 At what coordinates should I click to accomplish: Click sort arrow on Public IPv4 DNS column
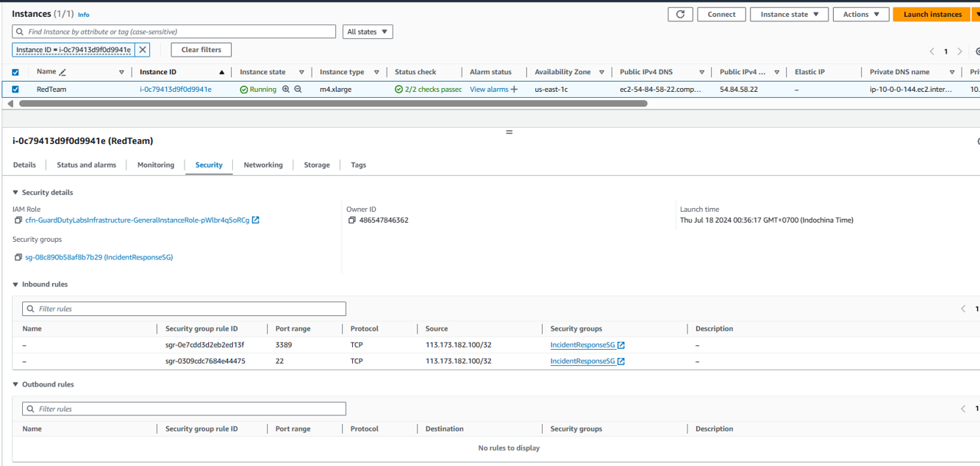coord(702,73)
